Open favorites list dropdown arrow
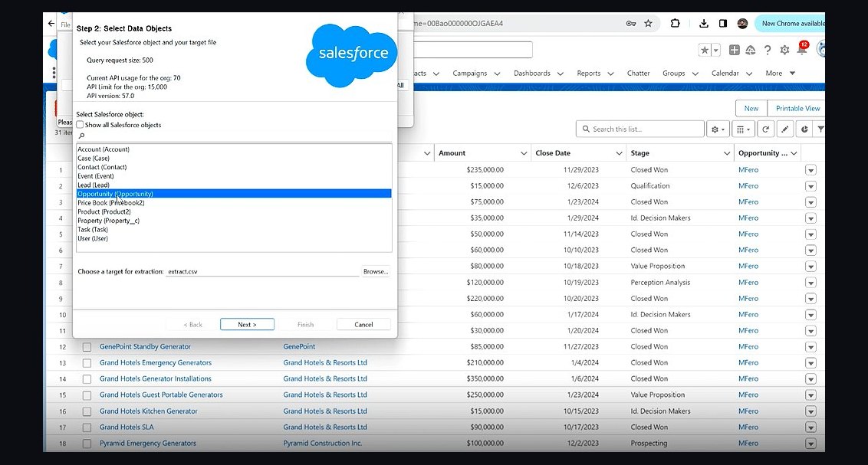This screenshot has height=465, width=868. 715,51
